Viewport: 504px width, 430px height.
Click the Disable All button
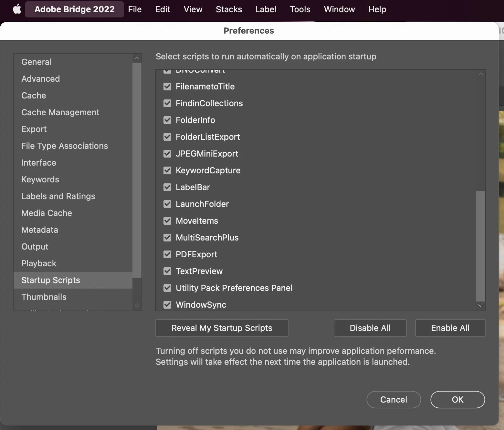pyautogui.click(x=370, y=328)
